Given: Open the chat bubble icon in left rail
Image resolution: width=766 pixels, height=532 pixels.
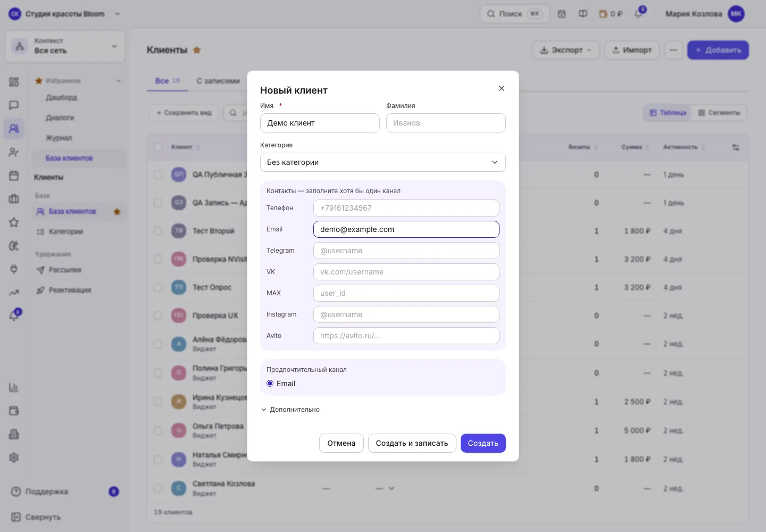Looking at the screenshot, I should [14, 105].
